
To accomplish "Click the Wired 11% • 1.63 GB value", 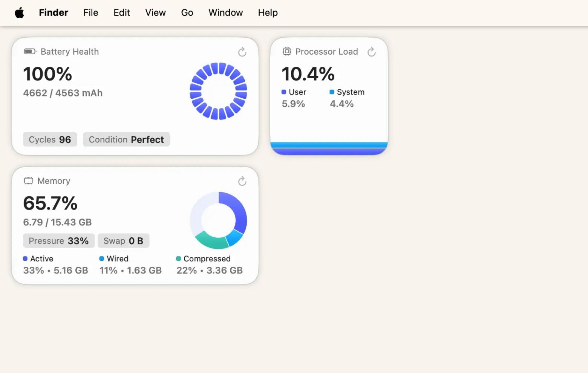I will point(131,271).
